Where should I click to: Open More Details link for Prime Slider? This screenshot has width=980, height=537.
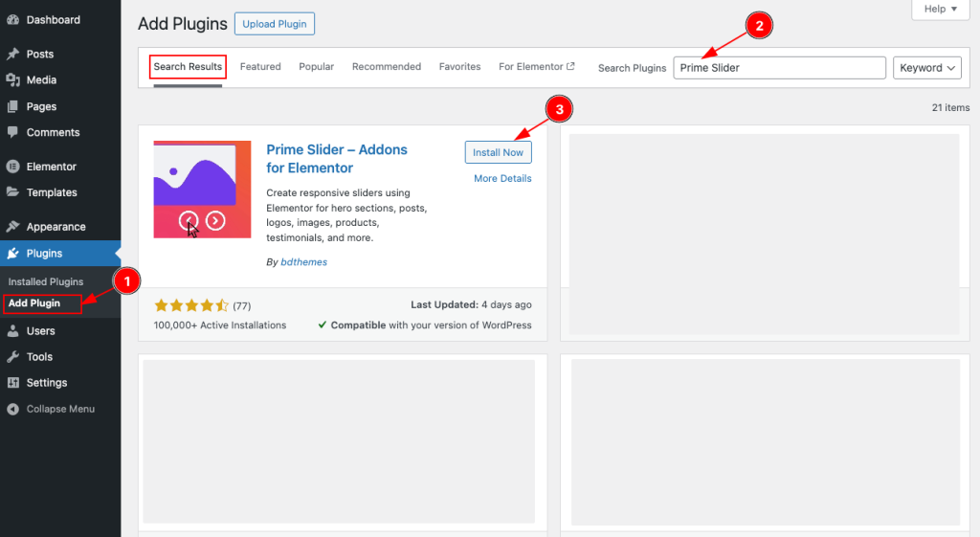tap(502, 179)
